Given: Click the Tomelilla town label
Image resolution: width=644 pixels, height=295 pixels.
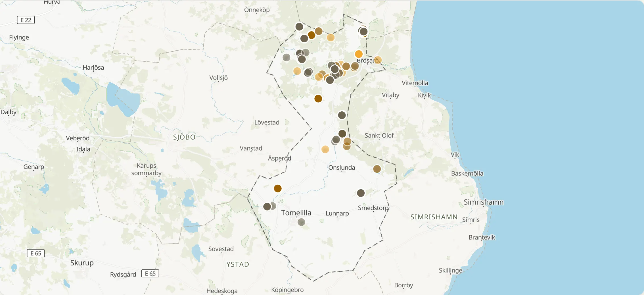Looking at the screenshot, I should tap(296, 213).
